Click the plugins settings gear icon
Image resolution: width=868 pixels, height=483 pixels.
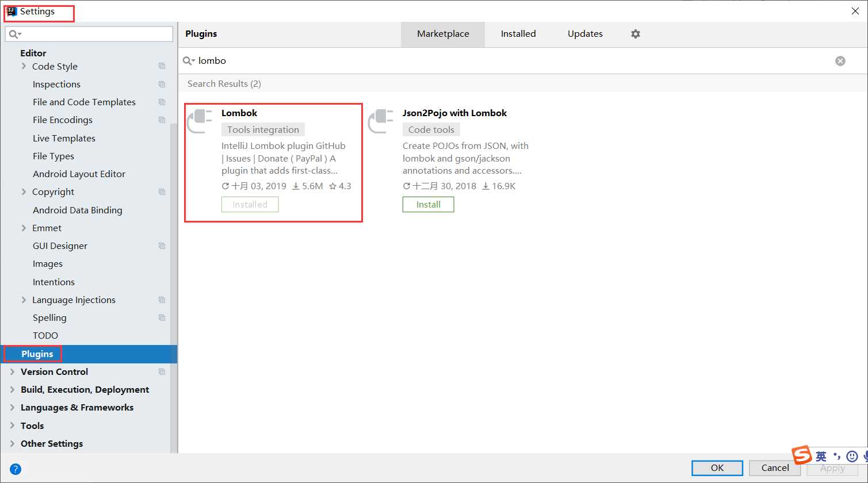click(x=635, y=34)
